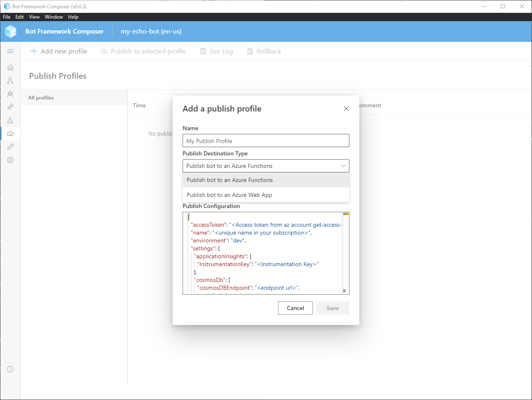
Task: Click the "cosmosDBEndpoint" line in editor
Action: [x=248, y=288]
